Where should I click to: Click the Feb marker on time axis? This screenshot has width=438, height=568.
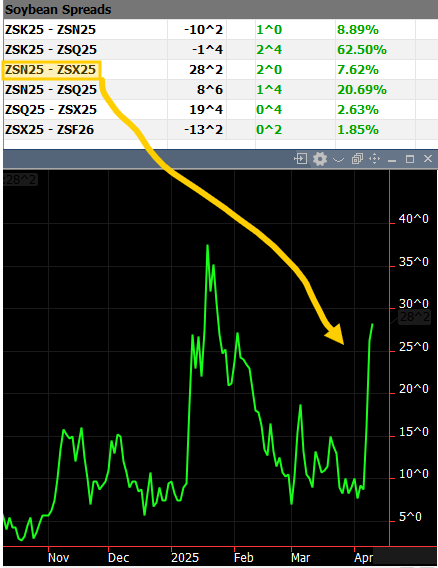pos(243,557)
